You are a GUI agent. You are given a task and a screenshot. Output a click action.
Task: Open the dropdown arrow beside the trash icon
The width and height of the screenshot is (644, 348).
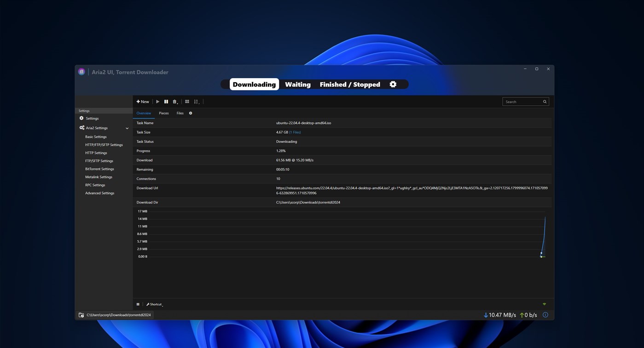pyautogui.click(x=177, y=103)
